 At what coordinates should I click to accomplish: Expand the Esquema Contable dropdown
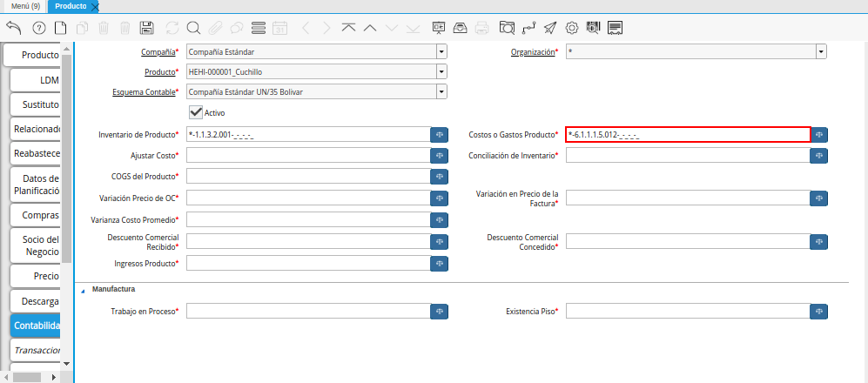[x=441, y=91]
